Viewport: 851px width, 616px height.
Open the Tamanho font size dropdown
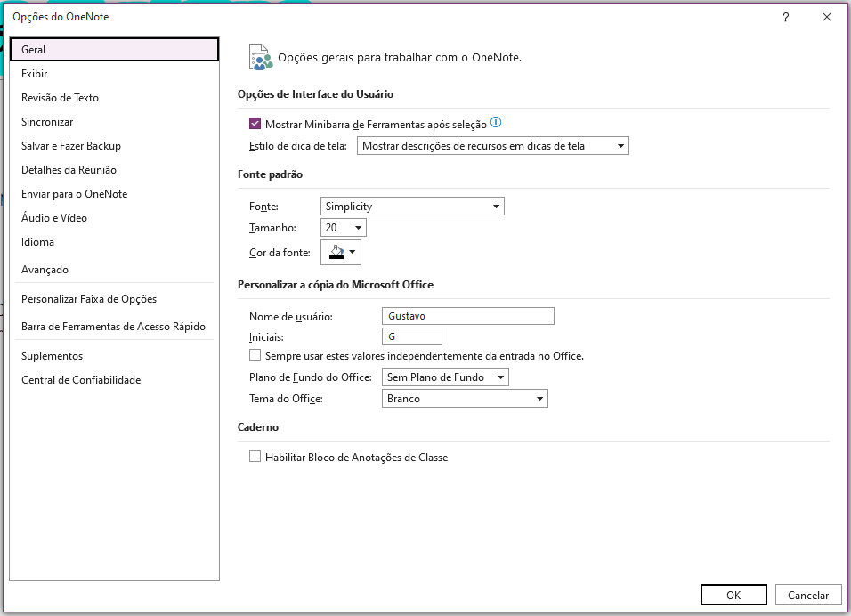click(344, 227)
